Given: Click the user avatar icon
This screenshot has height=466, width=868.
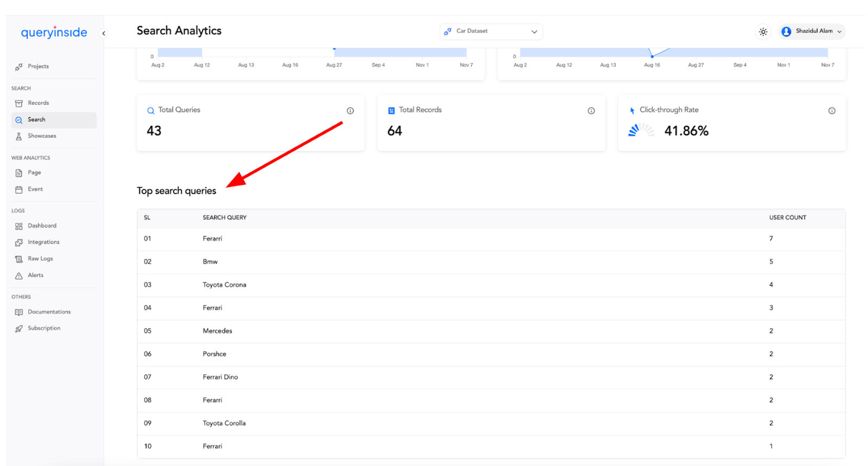Looking at the screenshot, I should tap(786, 31).
